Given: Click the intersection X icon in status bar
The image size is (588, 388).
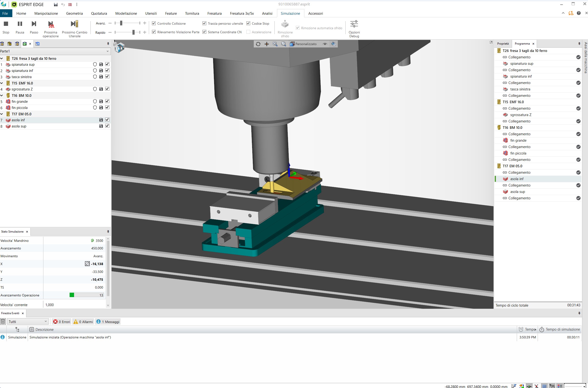Looking at the screenshot, I should click(x=536, y=386).
